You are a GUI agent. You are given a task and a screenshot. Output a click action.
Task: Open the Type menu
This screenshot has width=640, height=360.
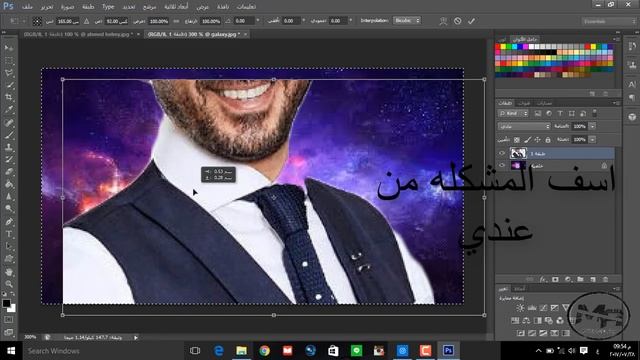click(x=108, y=7)
